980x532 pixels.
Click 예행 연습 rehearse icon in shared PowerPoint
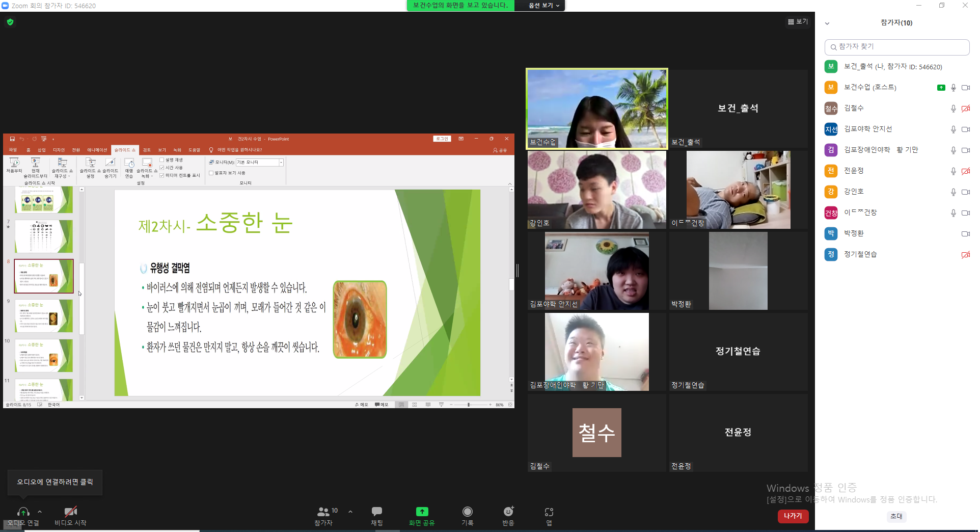tap(129, 163)
